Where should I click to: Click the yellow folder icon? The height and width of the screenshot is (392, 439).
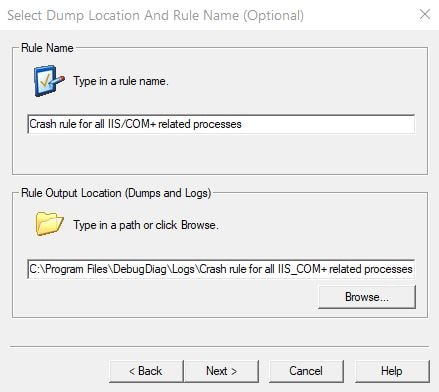click(x=49, y=224)
